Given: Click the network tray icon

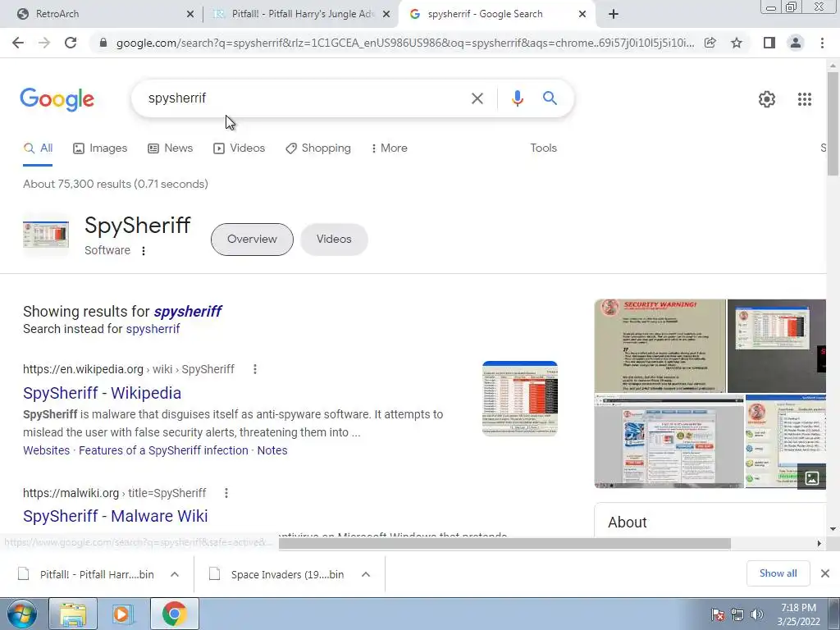Looking at the screenshot, I should click(737, 614).
